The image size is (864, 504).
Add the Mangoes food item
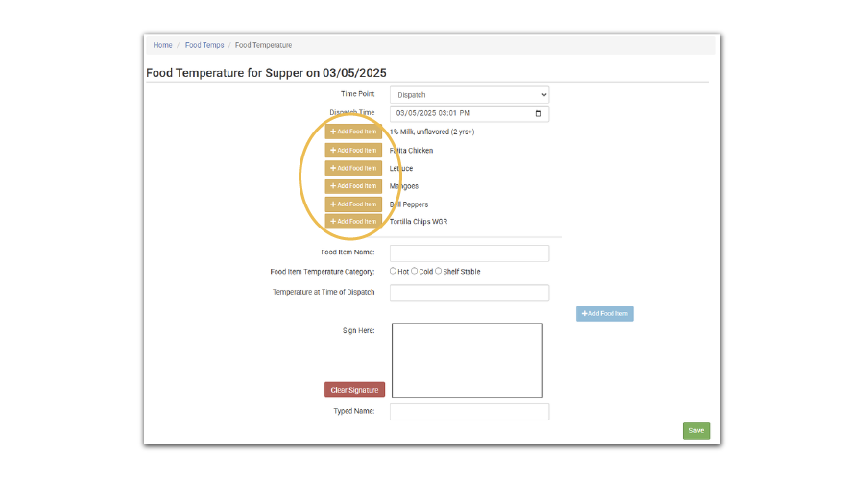[353, 186]
